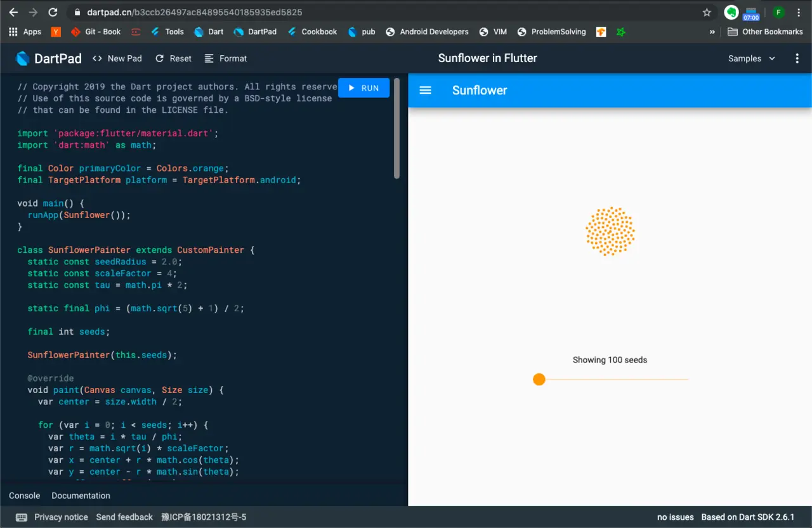Create a New Pad
The image size is (812, 528).
pyautogui.click(x=117, y=58)
